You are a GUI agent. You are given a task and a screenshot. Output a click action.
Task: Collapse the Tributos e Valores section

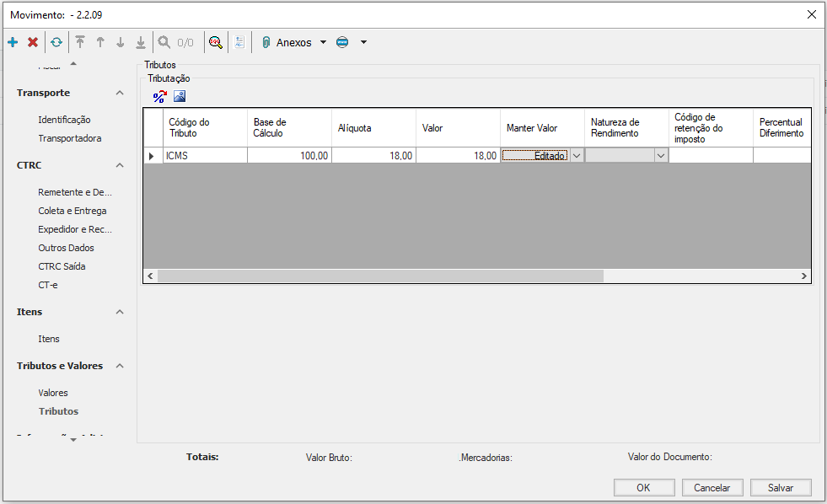pos(120,365)
